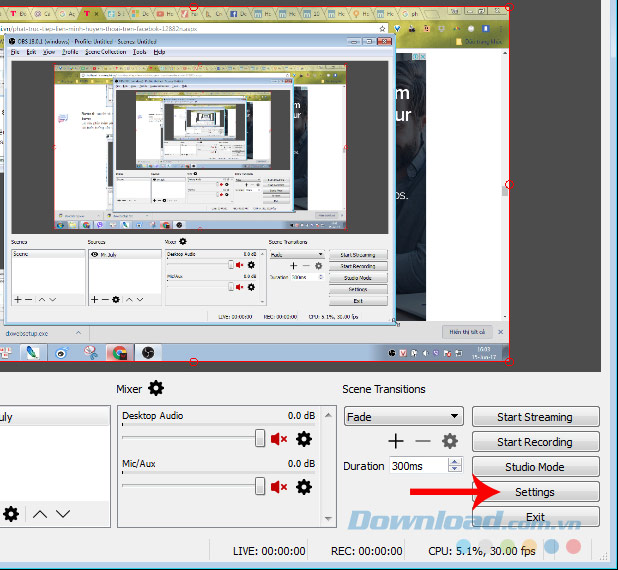
Task: Open scene transition properties gear
Action: click(x=450, y=441)
